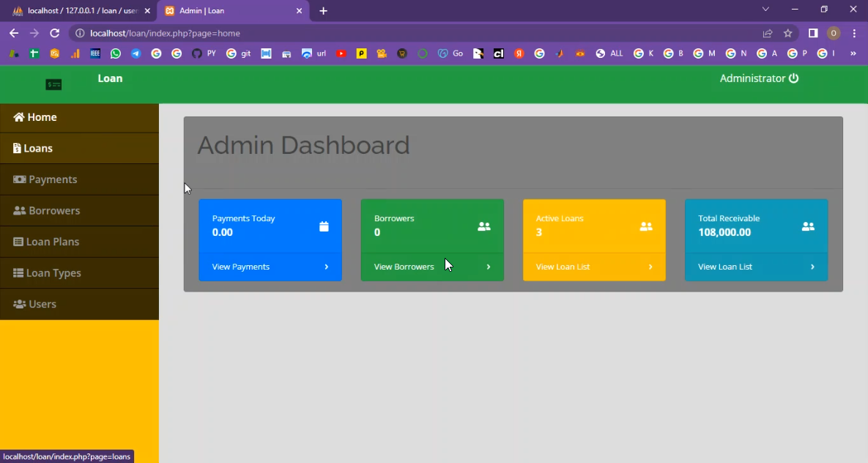
Task: Show hidden bookmarks overflow chevron
Action: (x=853, y=53)
